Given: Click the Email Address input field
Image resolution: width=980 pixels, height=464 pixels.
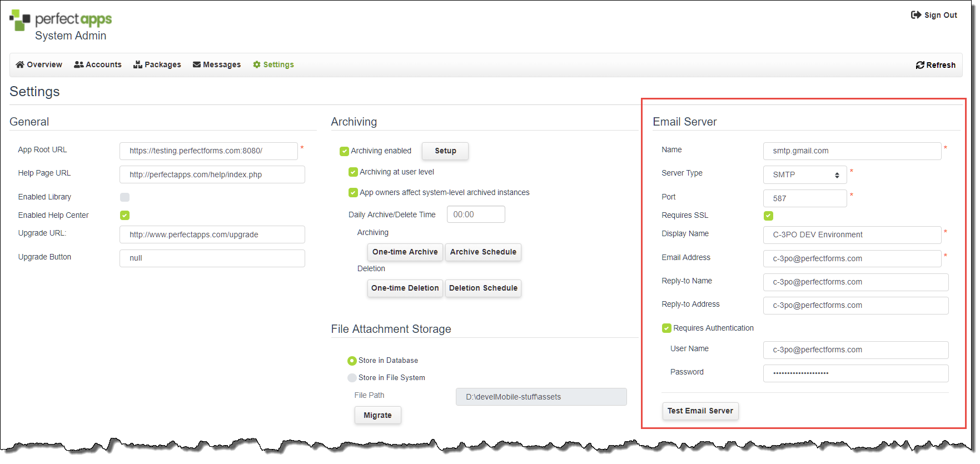Looking at the screenshot, I should [x=852, y=258].
